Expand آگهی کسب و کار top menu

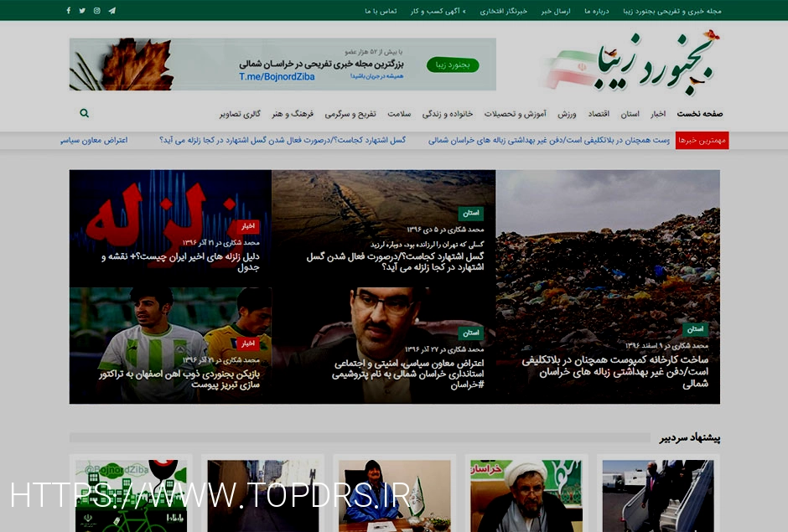pyautogui.click(x=438, y=11)
